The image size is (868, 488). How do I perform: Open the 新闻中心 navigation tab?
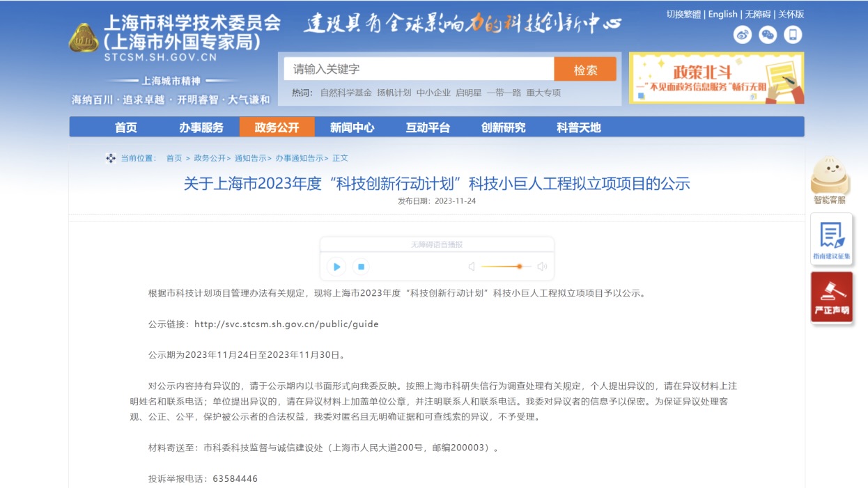tap(352, 127)
